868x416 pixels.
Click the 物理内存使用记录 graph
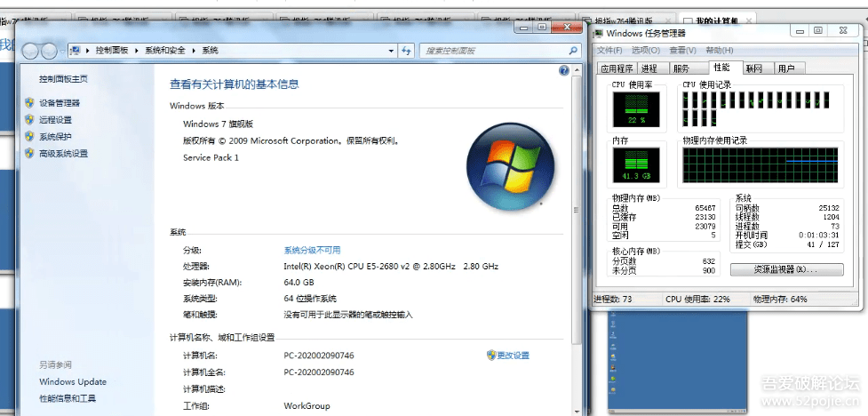point(760,165)
